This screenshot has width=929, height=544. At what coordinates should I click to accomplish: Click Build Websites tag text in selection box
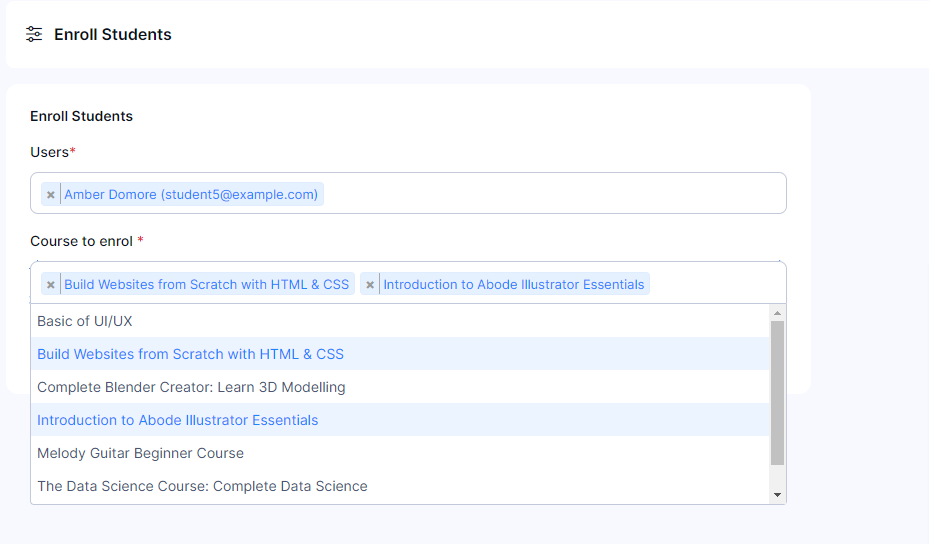[206, 285]
